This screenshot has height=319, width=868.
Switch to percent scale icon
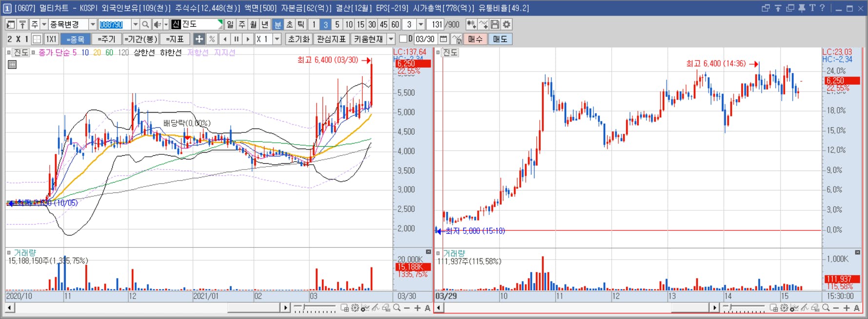[212, 39]
